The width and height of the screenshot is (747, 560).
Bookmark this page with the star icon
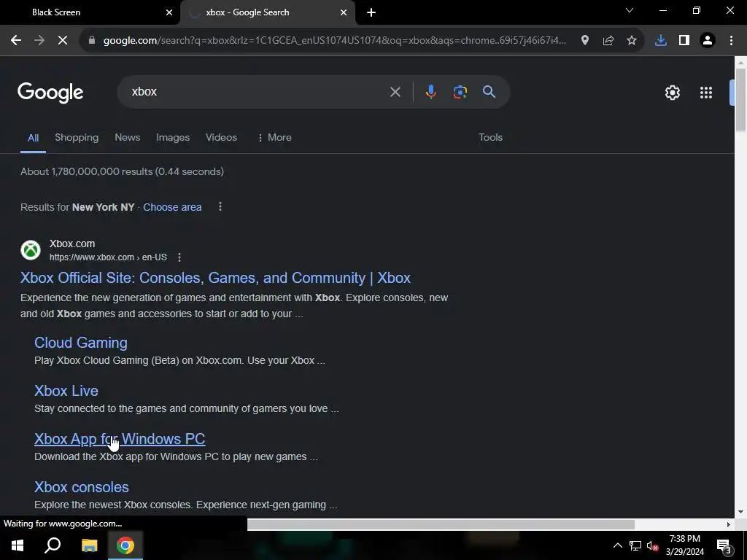click(x=632, y=41)
